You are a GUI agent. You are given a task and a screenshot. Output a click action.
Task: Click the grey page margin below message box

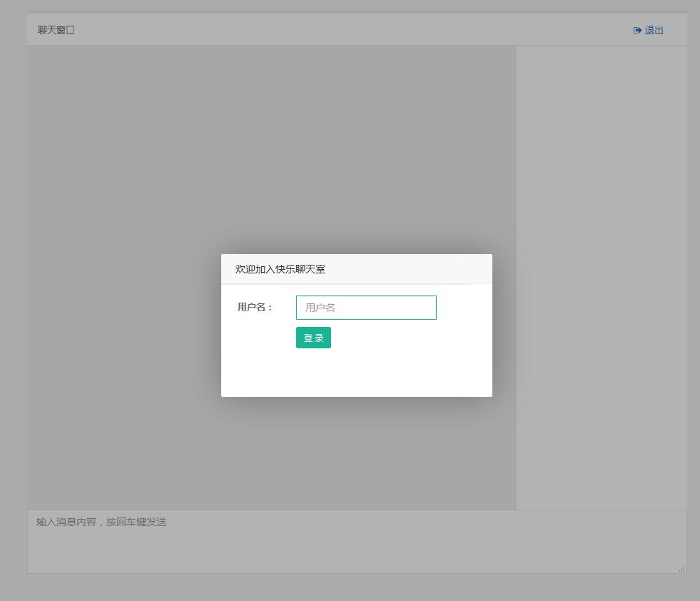357,587
